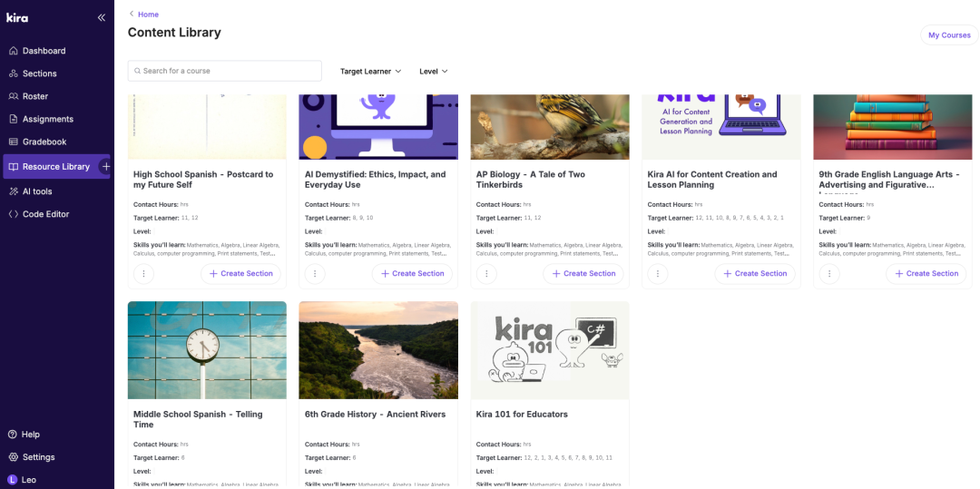Image resolution: width=980 pixels, height=489 pixels.
Task: Open three-dot menu on AI Demystified card
Action: click(315, 273)
